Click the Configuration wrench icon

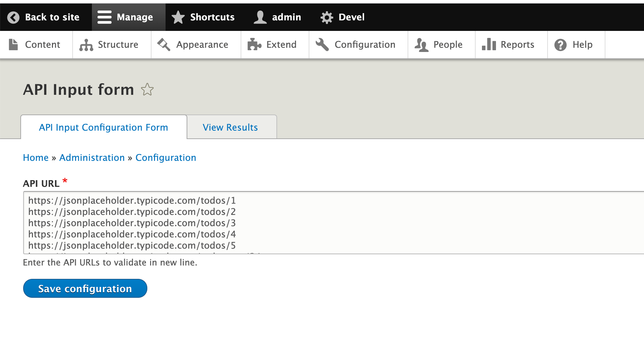tap(322, 45)
